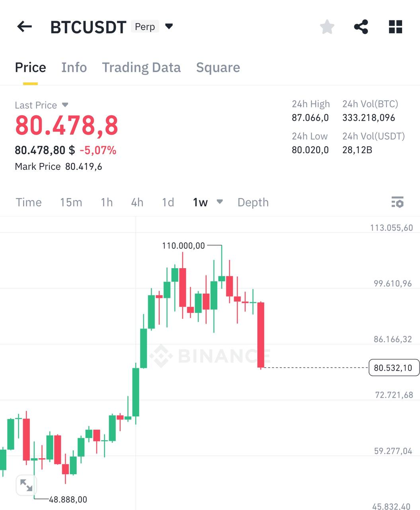Tap the share icon in the header
The width and height of the screenshot is (420, 510).
[361, 27]
